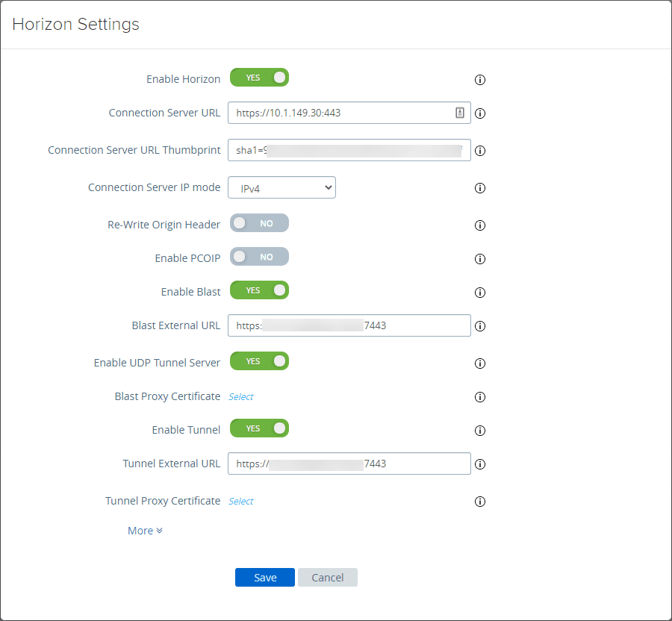The height and width of the screenshot is (621, 672).
Task: Enable the Re-Write Origin Header toggle
Action: tap(259, 222)
